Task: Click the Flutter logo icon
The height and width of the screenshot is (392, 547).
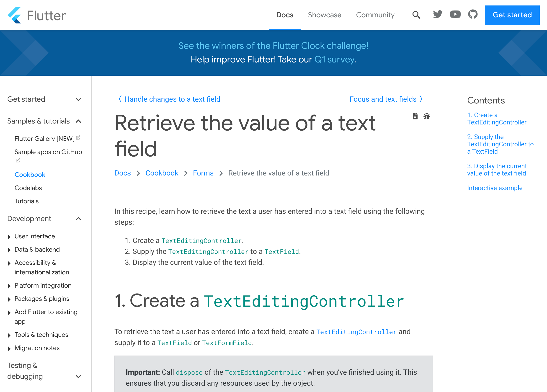Action: [14, 15]
